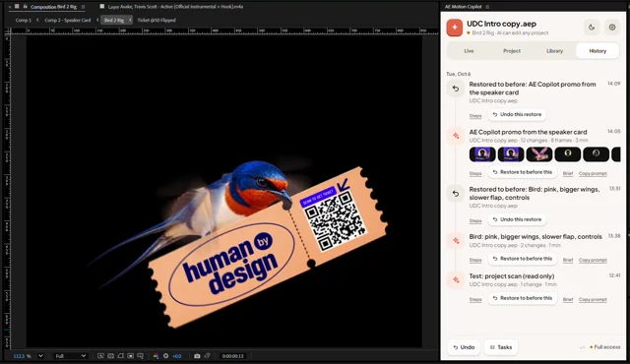Viewport: 630px width, 364px height.
Task: Click the show snapshot icon
Action: click(x=208, y=356)
